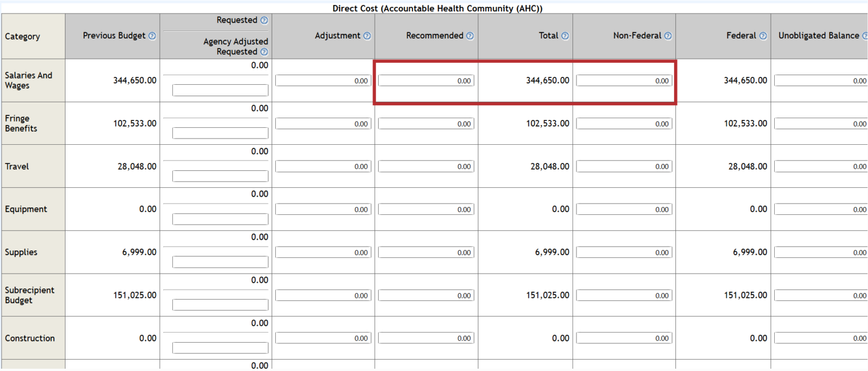The width and height of the screenshot is (868, 371).
Task: Click Fringe Benefits Unobligated Balance field
Action: click(x=821, y=124)
